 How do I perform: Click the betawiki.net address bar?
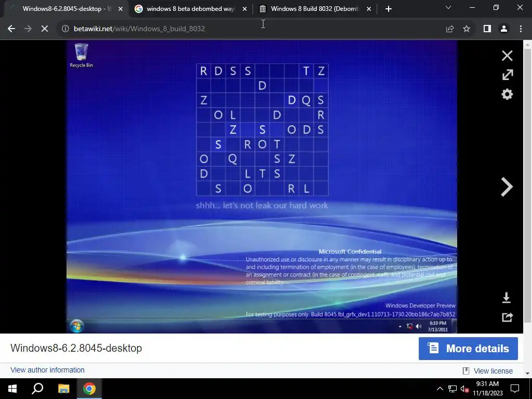click(x=251, y=29)
